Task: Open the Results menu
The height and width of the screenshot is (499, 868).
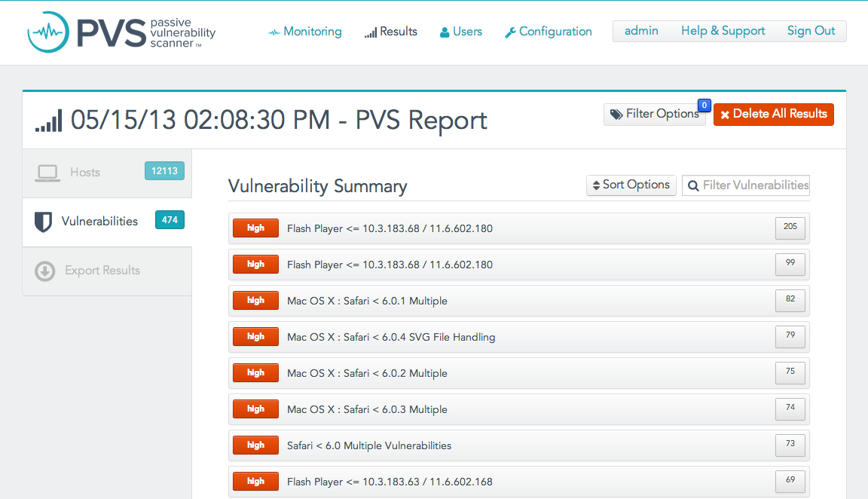Action: coord(391,32)
